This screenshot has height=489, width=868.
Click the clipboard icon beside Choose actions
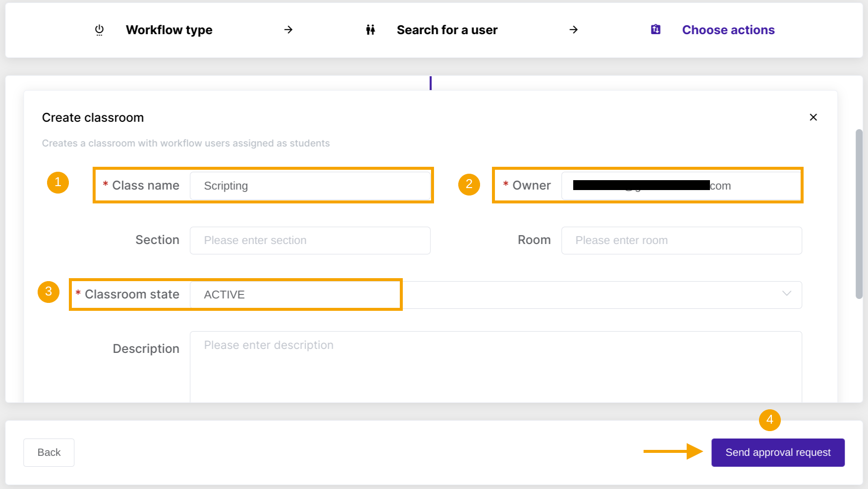click(655, 30)
